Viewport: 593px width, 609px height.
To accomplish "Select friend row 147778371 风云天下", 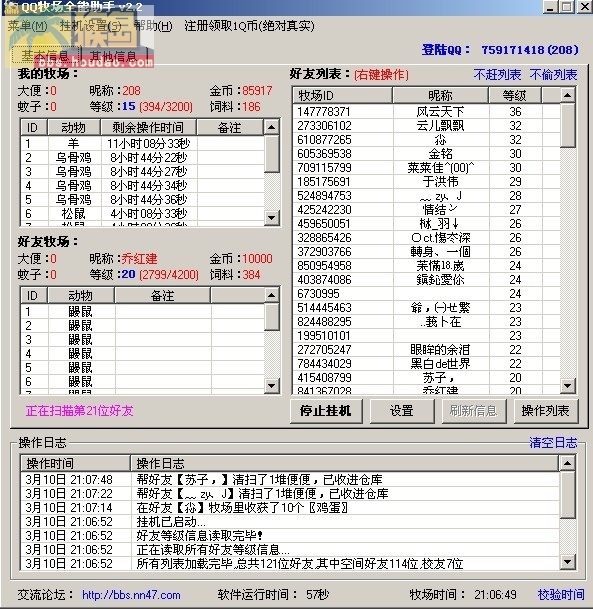I will 426,112.
